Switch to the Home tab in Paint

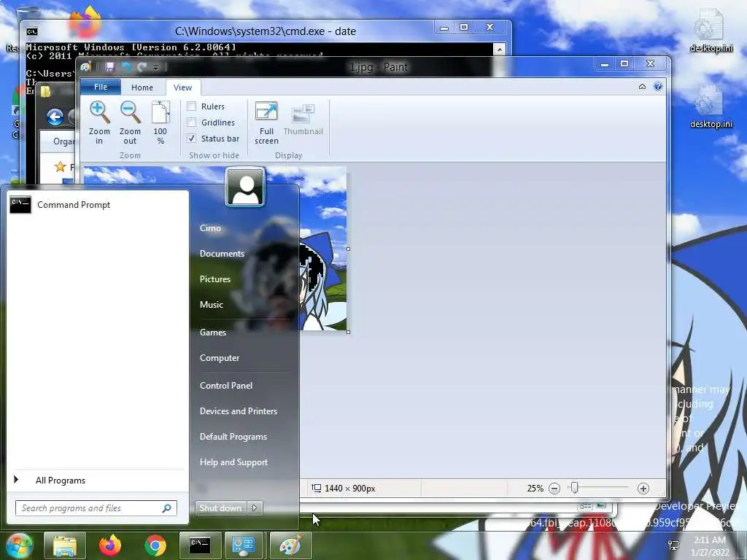[142, 87]
